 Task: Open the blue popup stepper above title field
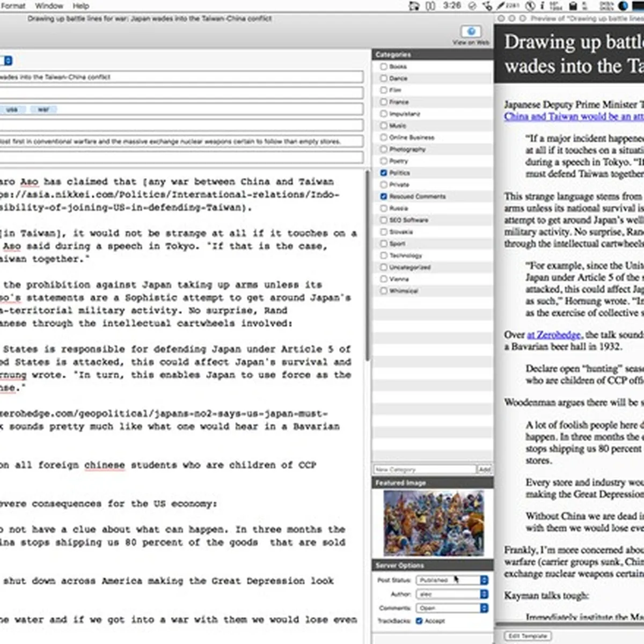8,61
